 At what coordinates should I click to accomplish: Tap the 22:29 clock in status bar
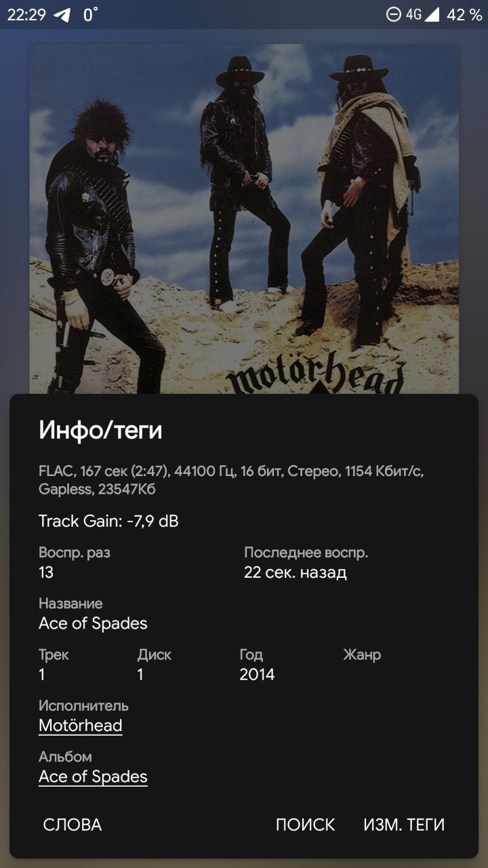[26, 15]
